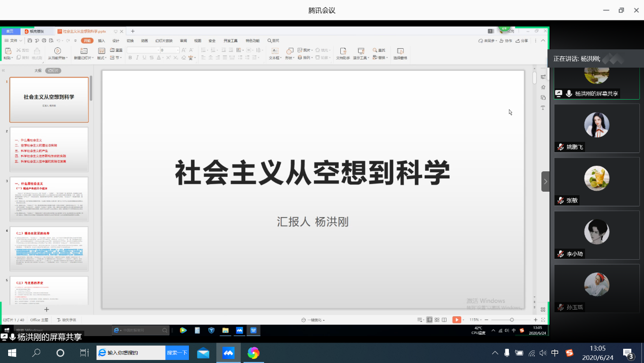Viewport: 644px width, 363px height.
Task: Click the 搜索一下 search button in taskbar
Action: (177, 353)
